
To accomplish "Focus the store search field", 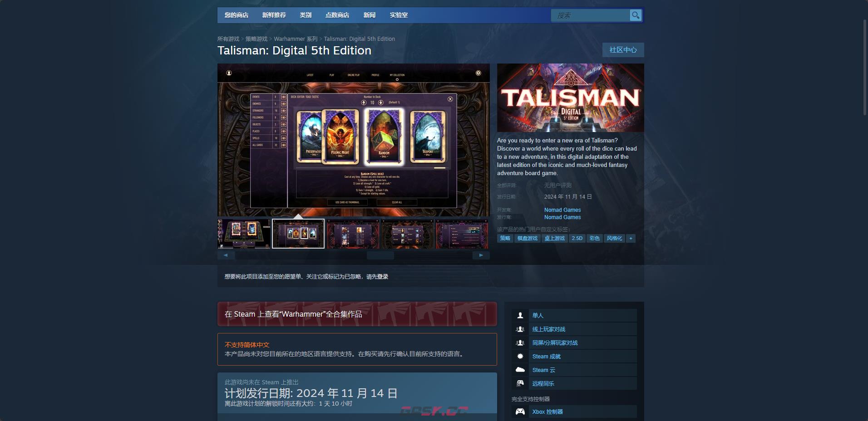I will pos(590,15).
